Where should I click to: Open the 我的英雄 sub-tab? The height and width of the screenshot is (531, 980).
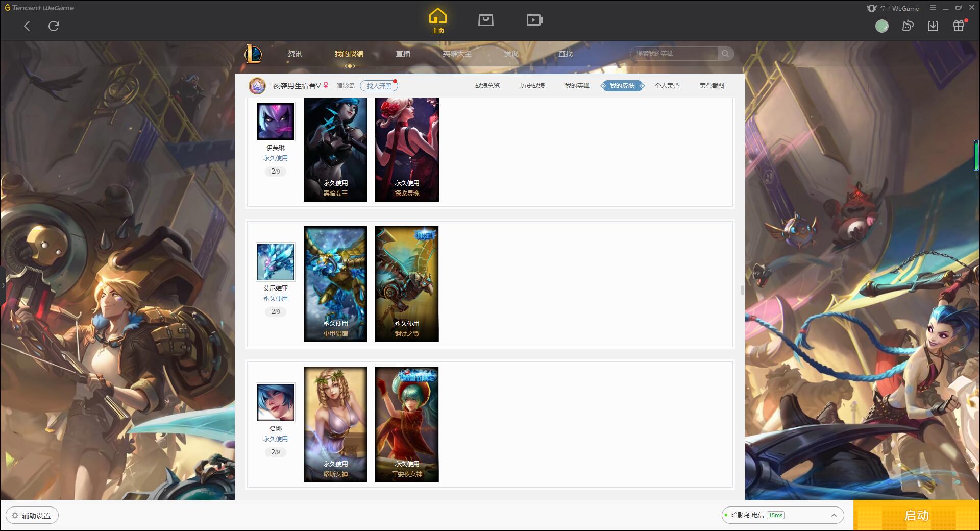(577, 86)
